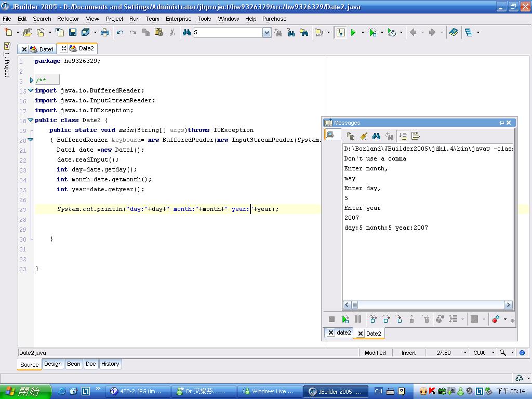
Task: Click the Open file folder icon
Action: (27, 32)
